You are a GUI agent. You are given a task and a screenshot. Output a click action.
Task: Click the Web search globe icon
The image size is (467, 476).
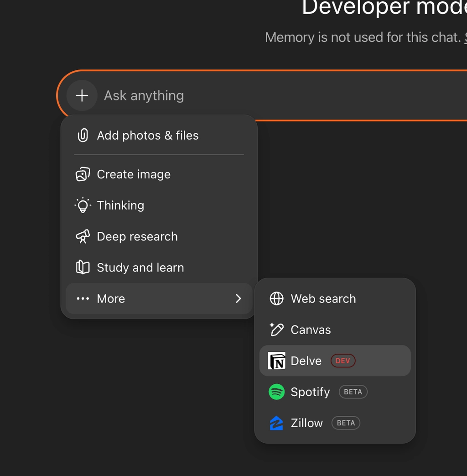click(x=276, y=298)
